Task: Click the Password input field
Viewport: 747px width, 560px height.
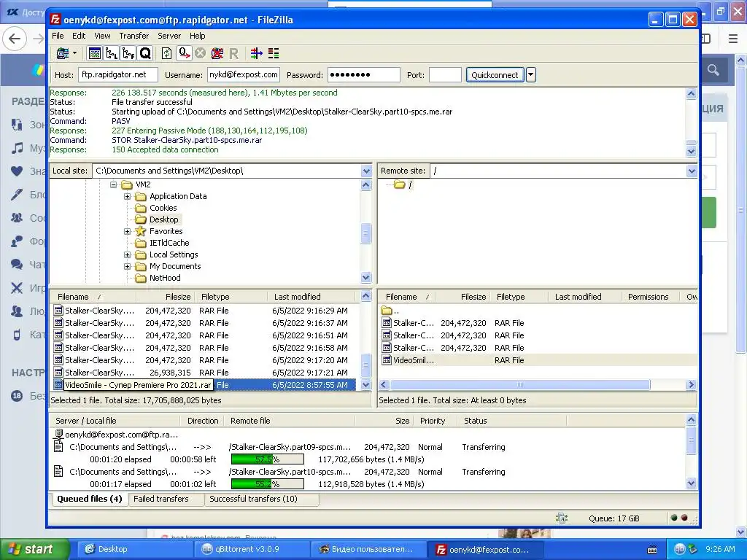Action: coord(363,75)
